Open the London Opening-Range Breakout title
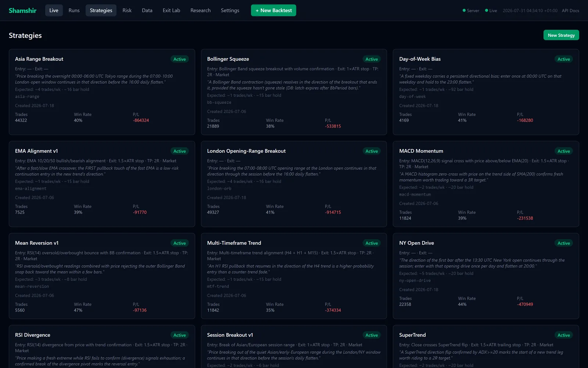The height and width of the screenshot is (368, 588). click(246, 151)
